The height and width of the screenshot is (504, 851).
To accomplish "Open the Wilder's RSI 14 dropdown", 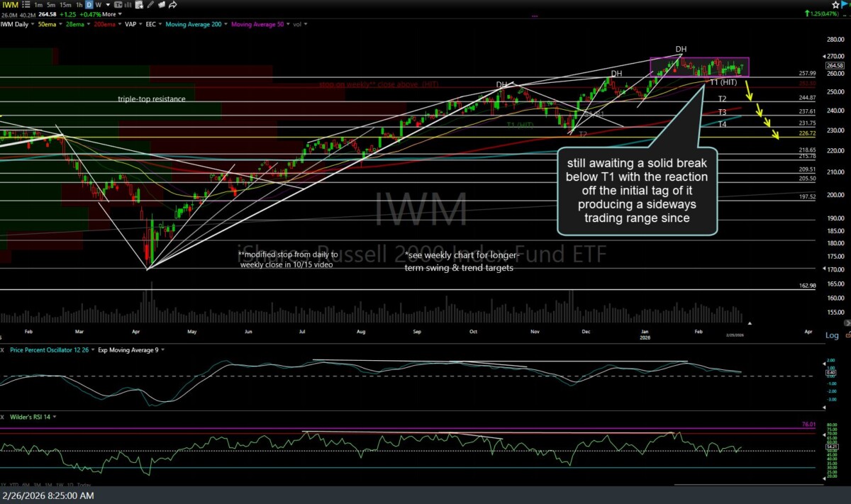I will coord(53,417).
